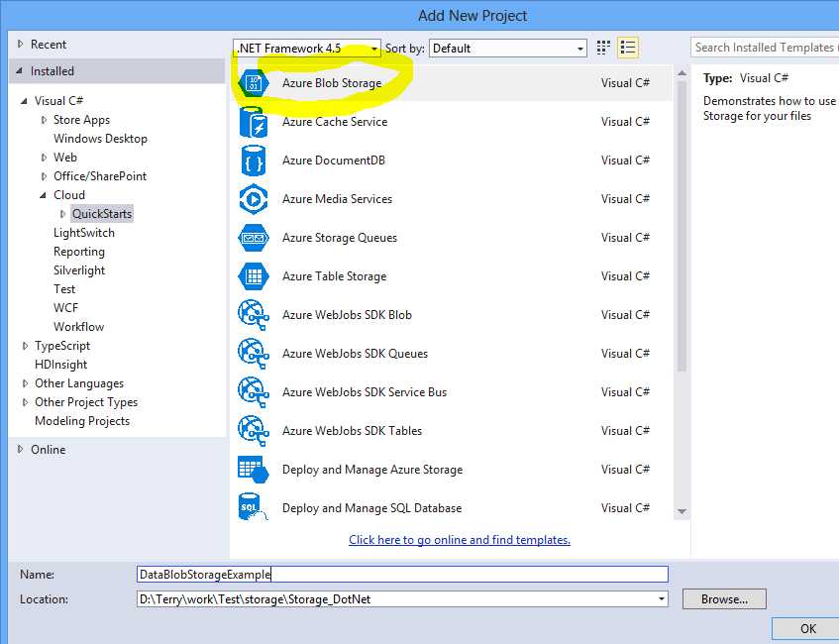
Task: Click Deploy and Manage SQL Database icon
Action: pos(254,507)
